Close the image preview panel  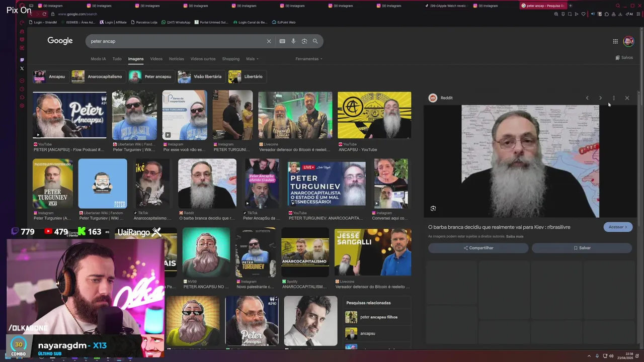(627, 98)
